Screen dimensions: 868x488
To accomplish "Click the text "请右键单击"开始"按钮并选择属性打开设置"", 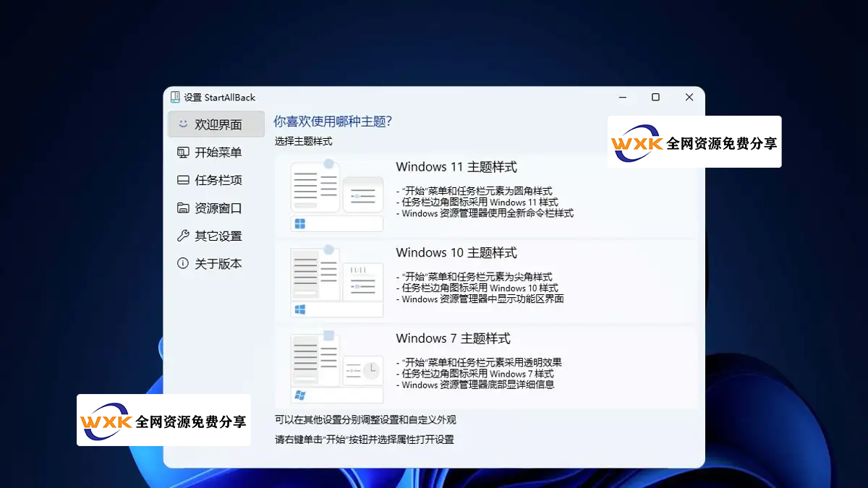I will click(365, 439).
